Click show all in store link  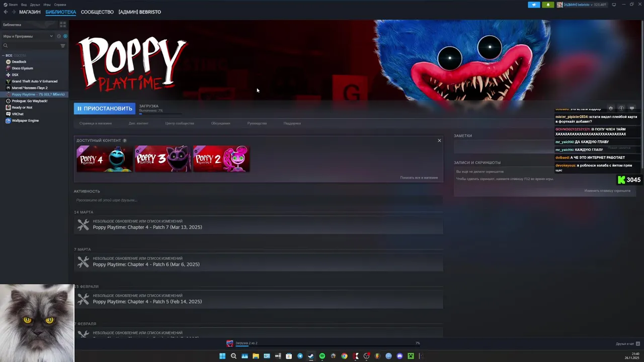419,177
